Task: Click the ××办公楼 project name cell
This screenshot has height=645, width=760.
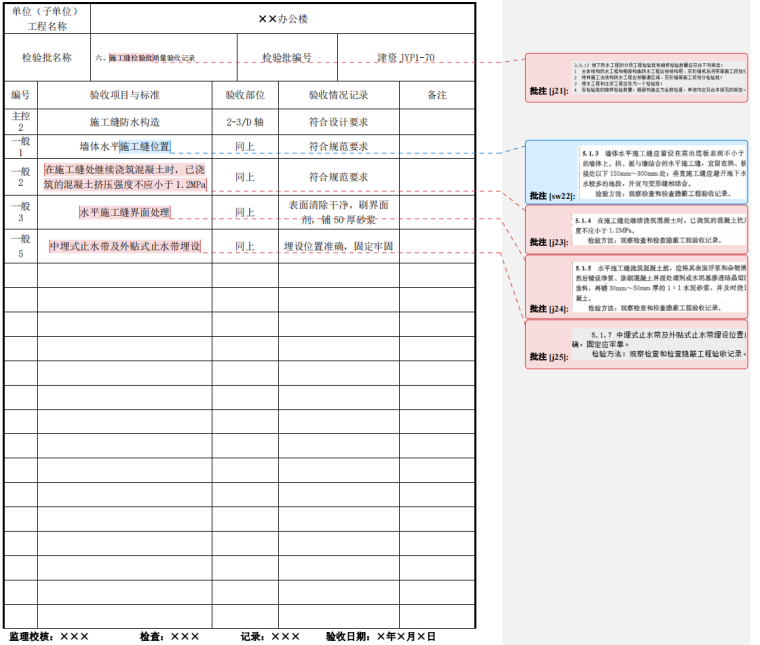Action: 282,18
